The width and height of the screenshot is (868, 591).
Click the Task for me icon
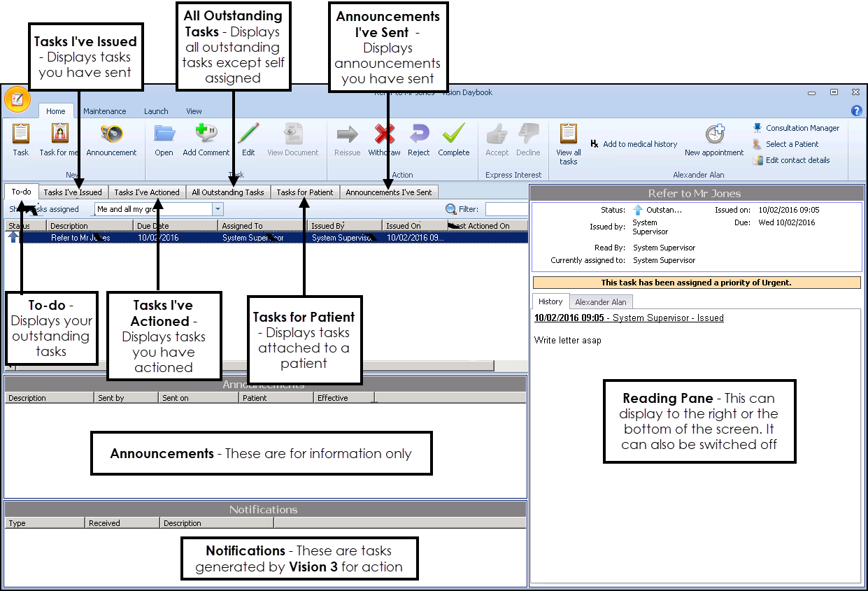(x=59, y=139)
